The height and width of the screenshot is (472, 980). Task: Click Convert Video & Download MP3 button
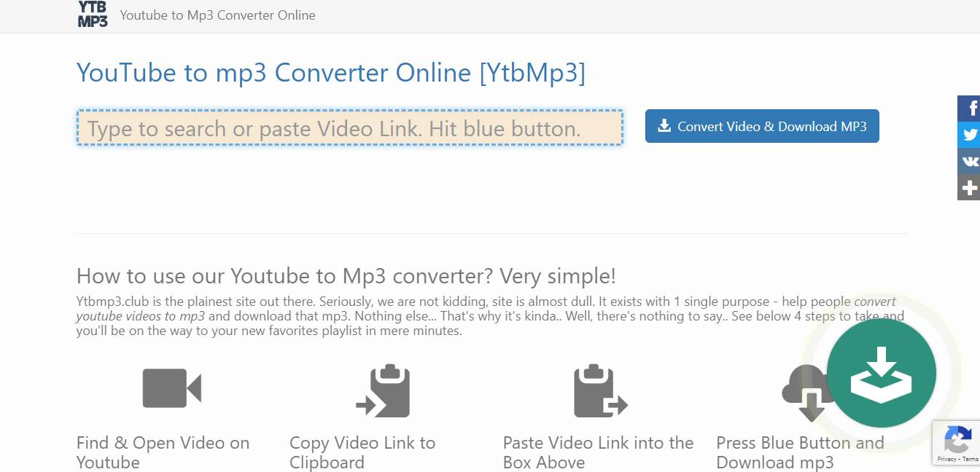[762, 126]
